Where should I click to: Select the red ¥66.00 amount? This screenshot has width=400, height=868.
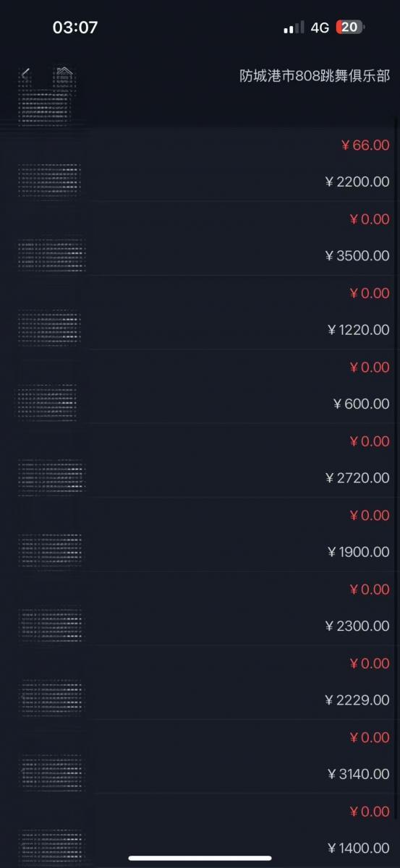(x=365, y=145)
